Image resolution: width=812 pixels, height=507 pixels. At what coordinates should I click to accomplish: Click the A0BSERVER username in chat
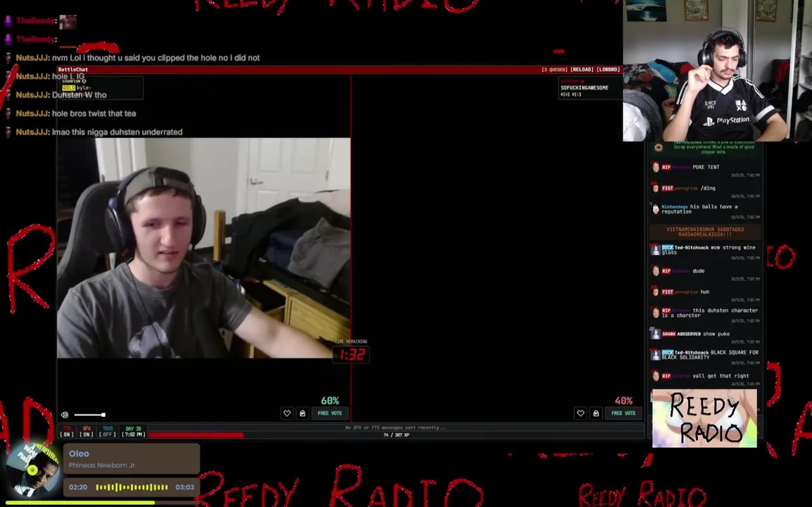689,334
